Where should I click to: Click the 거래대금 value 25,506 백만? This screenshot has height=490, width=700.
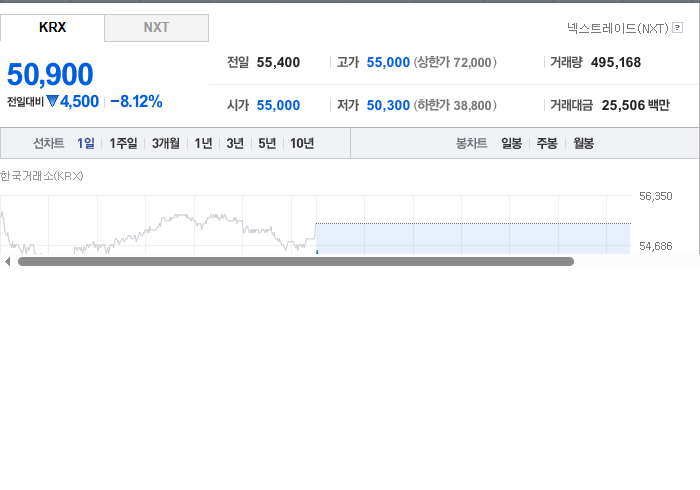pos(635,105)
